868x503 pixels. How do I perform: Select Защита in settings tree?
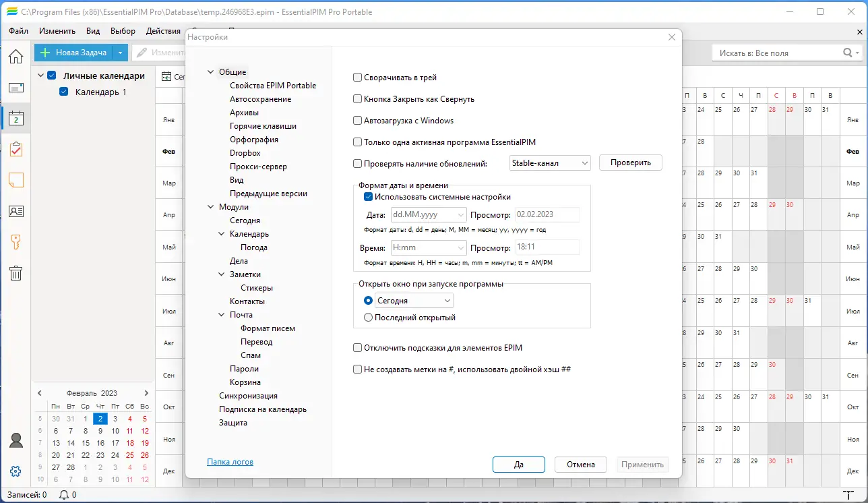pyautogui.click(x=233, y=423)
